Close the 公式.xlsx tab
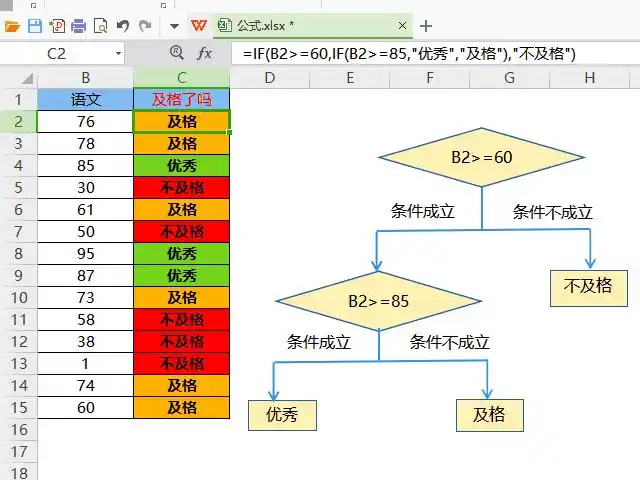This screenshot has height=480, width=640. point(402,26)
